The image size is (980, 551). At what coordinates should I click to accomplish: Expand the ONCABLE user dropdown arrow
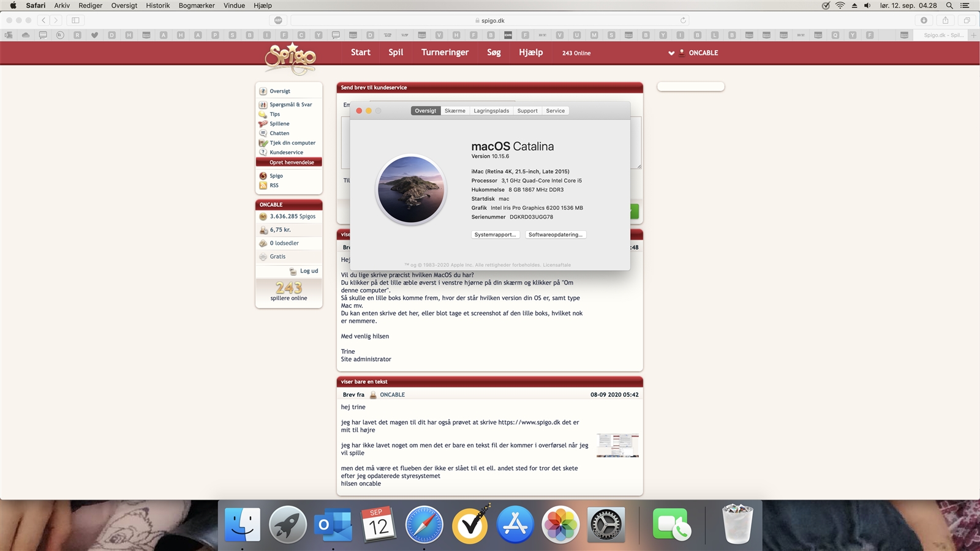[671, 53]
